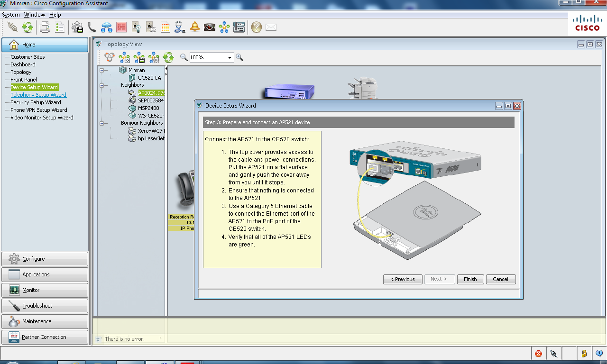Open the Help menu
The image size is (607, 364).
[55, 15]
